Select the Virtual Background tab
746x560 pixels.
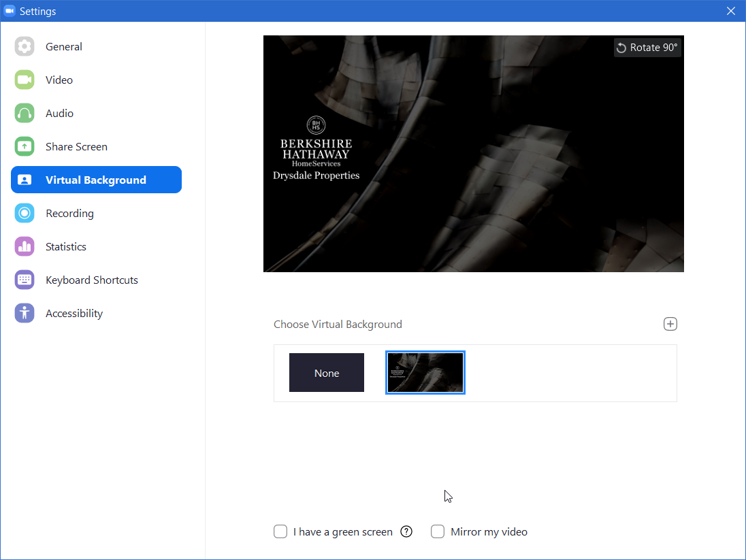pyautogui.click(x=96, y=180)
